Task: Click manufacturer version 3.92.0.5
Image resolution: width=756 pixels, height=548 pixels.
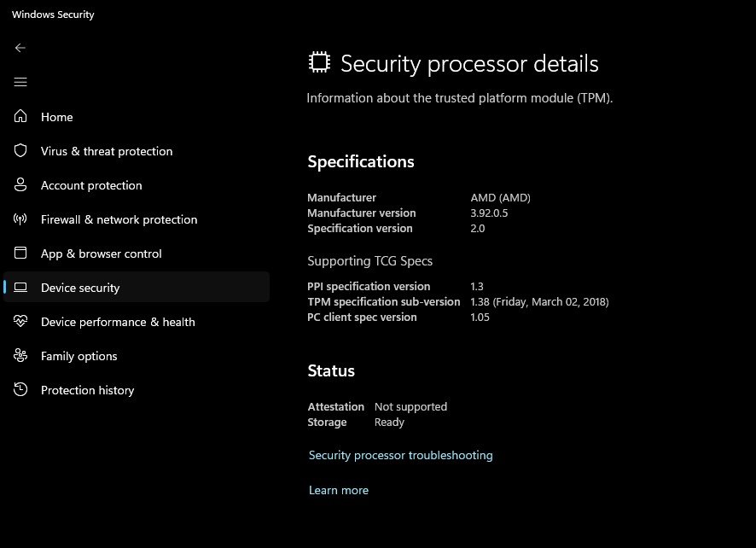Action: point(489,213)
